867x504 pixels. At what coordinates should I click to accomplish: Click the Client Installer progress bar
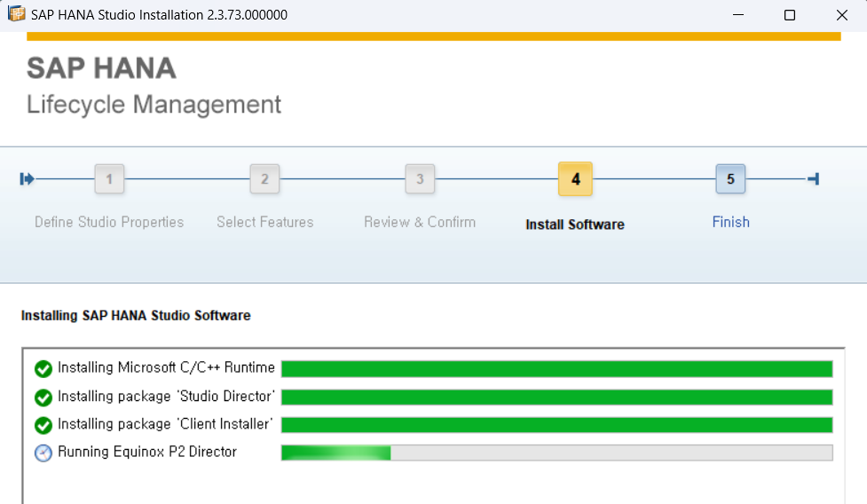pos(556,425)
